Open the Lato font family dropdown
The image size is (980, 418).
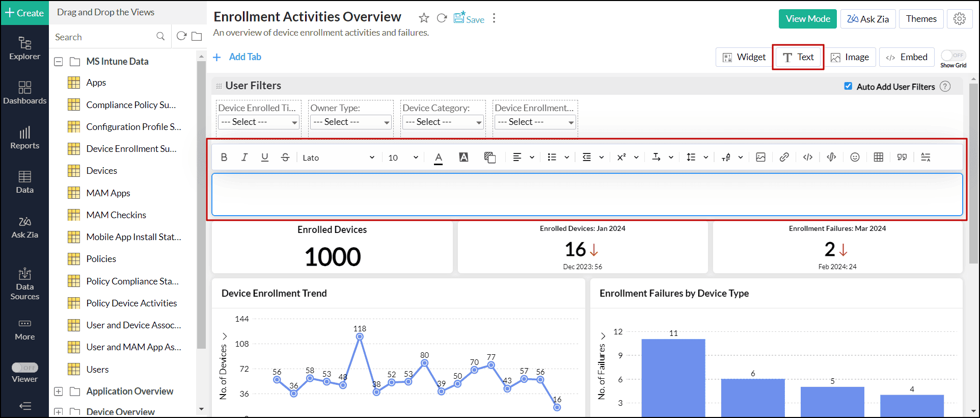point(338,158)
